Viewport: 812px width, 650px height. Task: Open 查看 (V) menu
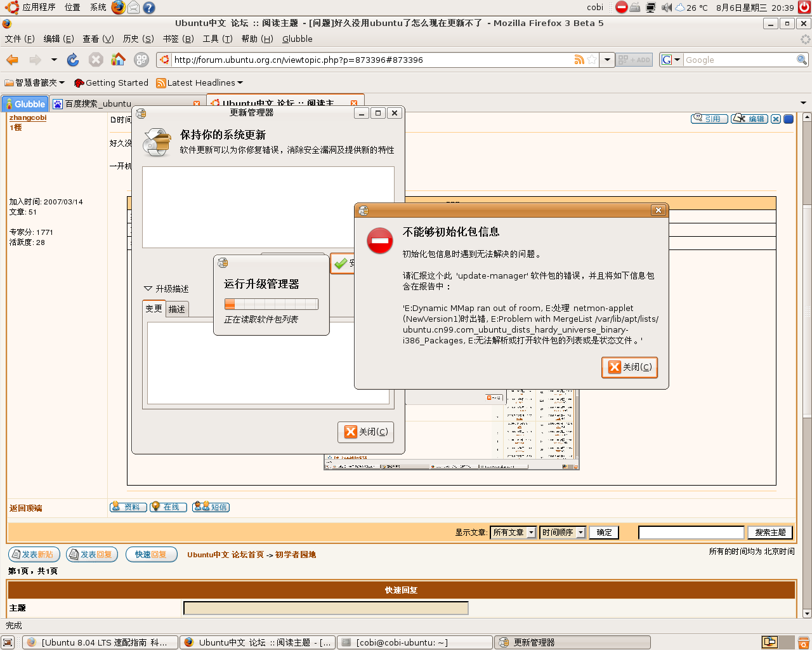coord(98,39)
